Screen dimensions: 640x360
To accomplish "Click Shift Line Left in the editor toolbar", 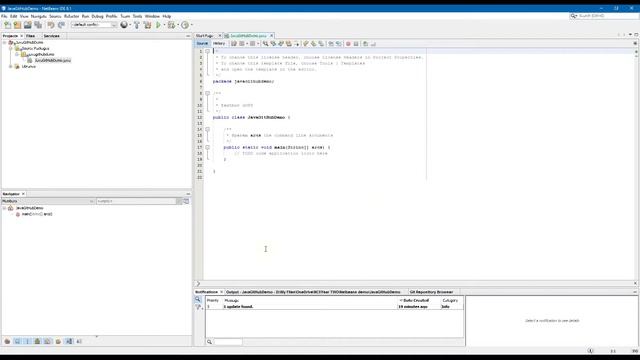I will point(331,44).
